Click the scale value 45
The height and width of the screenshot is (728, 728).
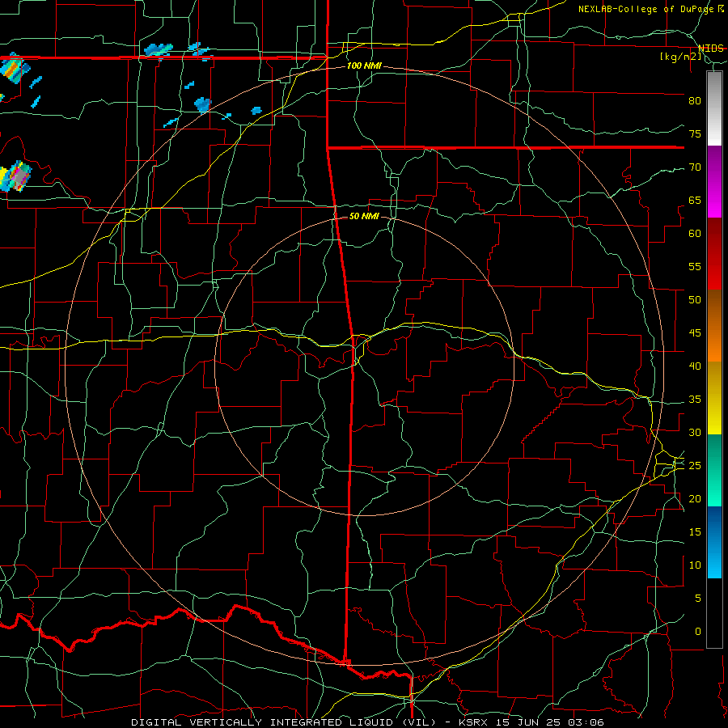click(x=695, y=333)
